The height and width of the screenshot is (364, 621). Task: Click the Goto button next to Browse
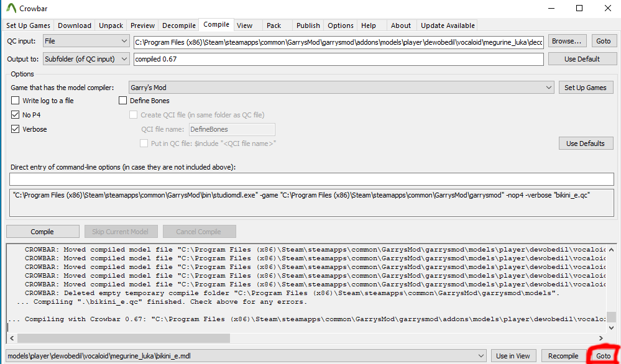(x=604, y=41)
